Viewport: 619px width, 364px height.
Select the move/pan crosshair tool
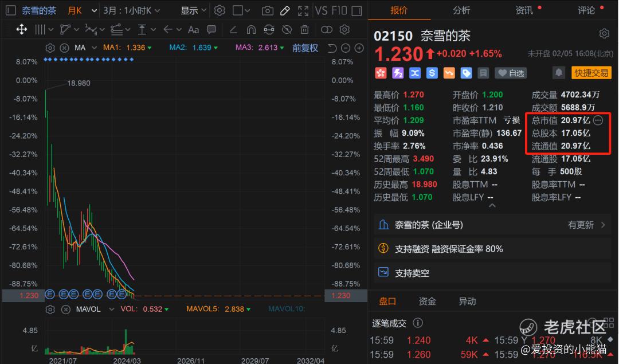[21, 29]
